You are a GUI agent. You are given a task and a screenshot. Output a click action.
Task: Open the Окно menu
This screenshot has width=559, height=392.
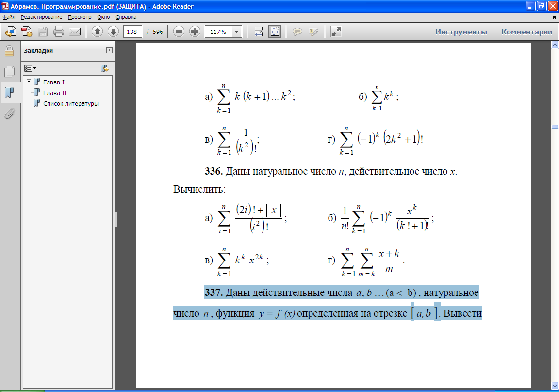(x=103, y=17)
